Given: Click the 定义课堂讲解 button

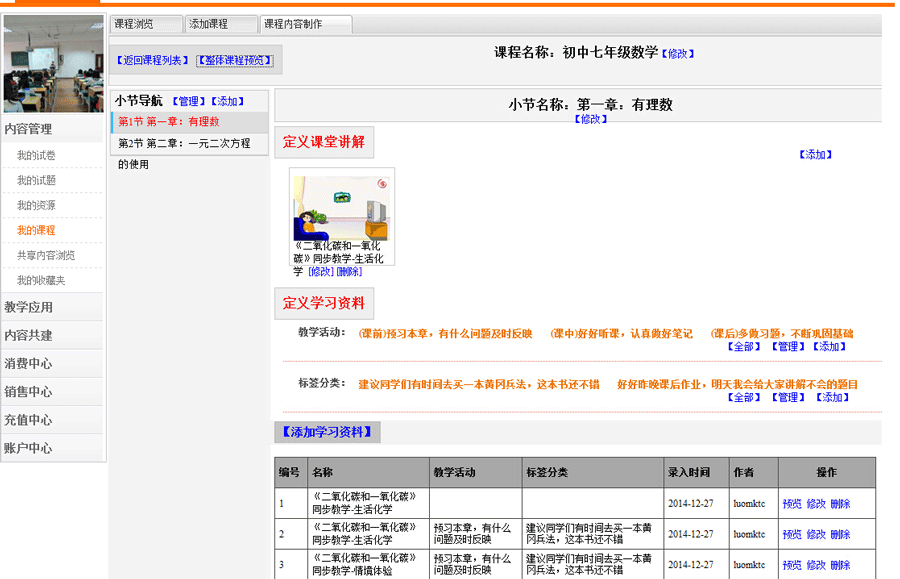Looking at the screenshot, I should 324,141.
